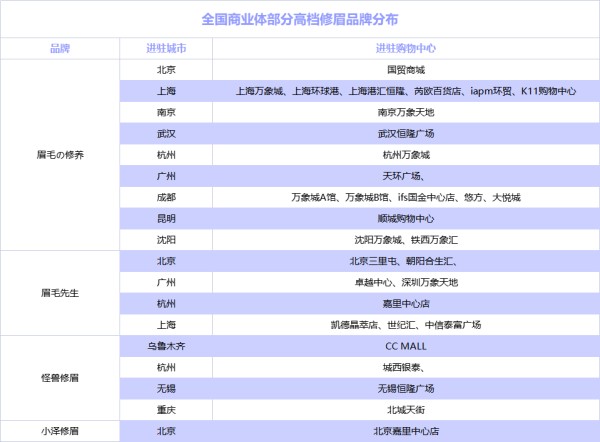Click the 国贸商城 mall cell
Viewport: 600px width, 442px height.
pyautogui.click(x=406, y=70)
